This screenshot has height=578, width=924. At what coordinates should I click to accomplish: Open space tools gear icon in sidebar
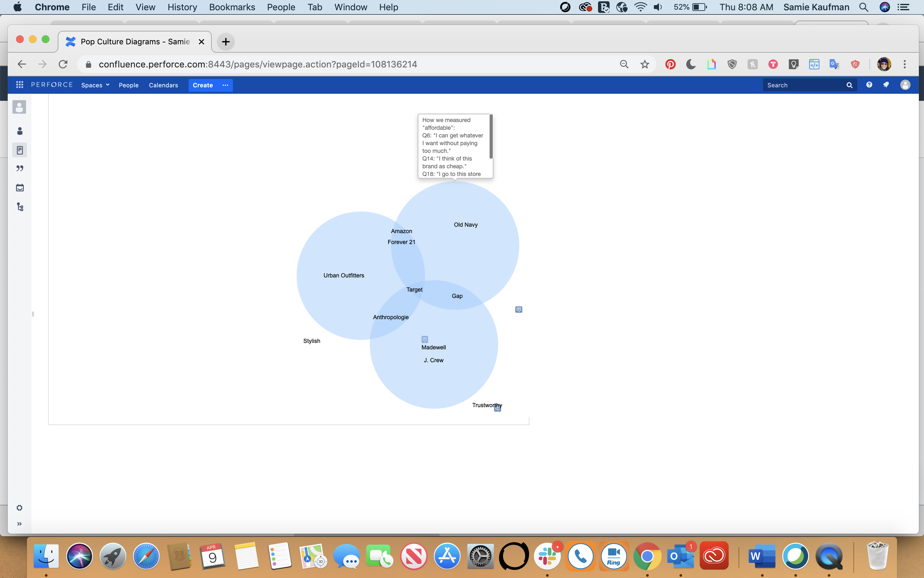click(x=20, y=508)
